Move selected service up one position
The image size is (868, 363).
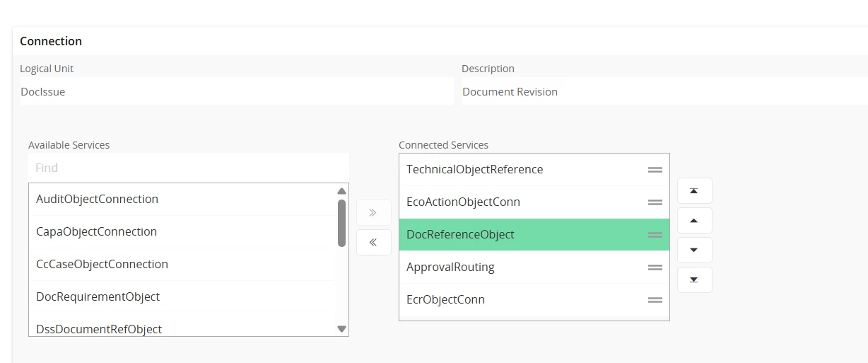click(x=694, y=221)
